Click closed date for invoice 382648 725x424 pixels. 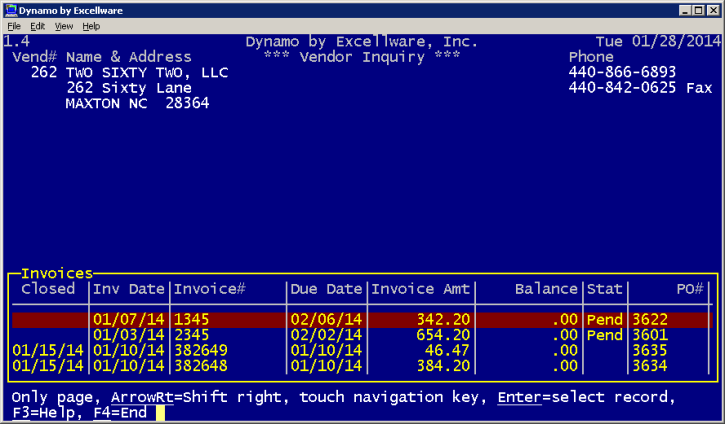[48, 366]
